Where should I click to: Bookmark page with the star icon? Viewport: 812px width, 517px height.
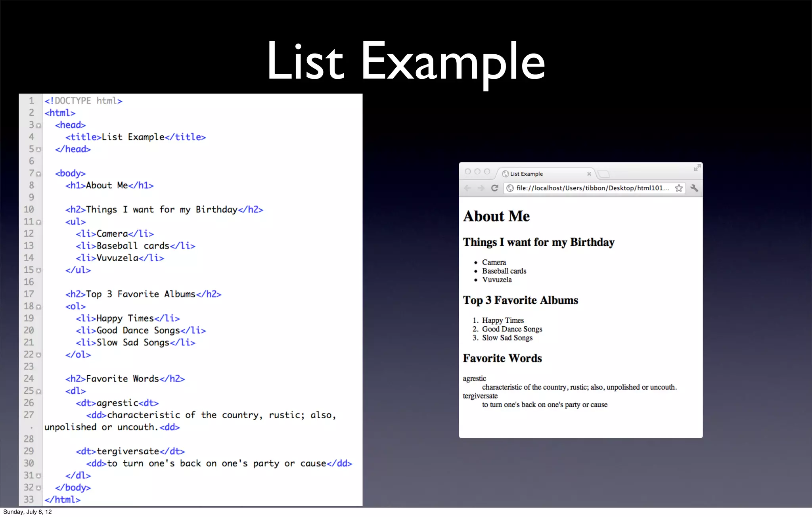coord(679,188)
